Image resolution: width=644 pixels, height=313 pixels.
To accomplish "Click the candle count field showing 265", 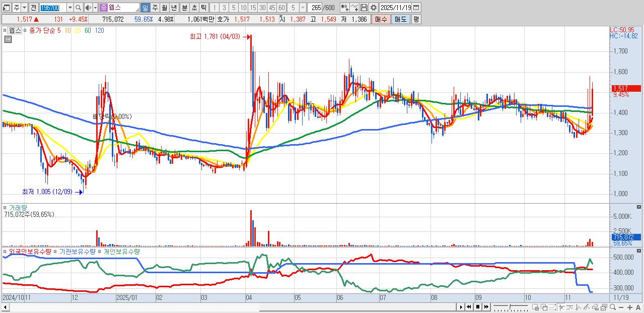I will (315, 8).
